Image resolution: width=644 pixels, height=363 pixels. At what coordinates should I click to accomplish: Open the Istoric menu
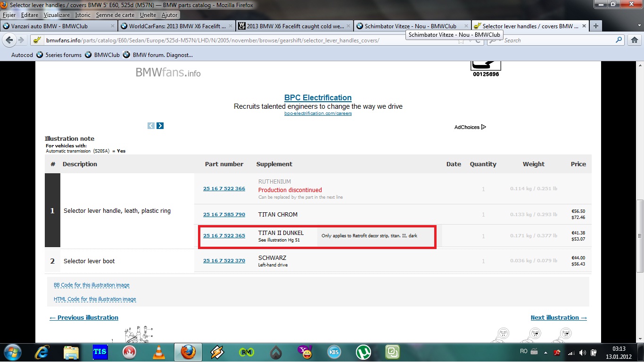pyautogui.click(x=83, y=15)
